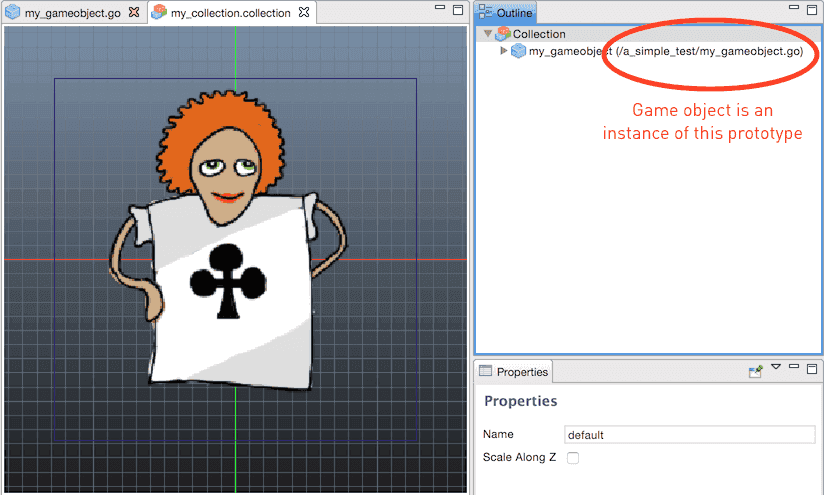Maximize the editor pane

click(458, 10)
